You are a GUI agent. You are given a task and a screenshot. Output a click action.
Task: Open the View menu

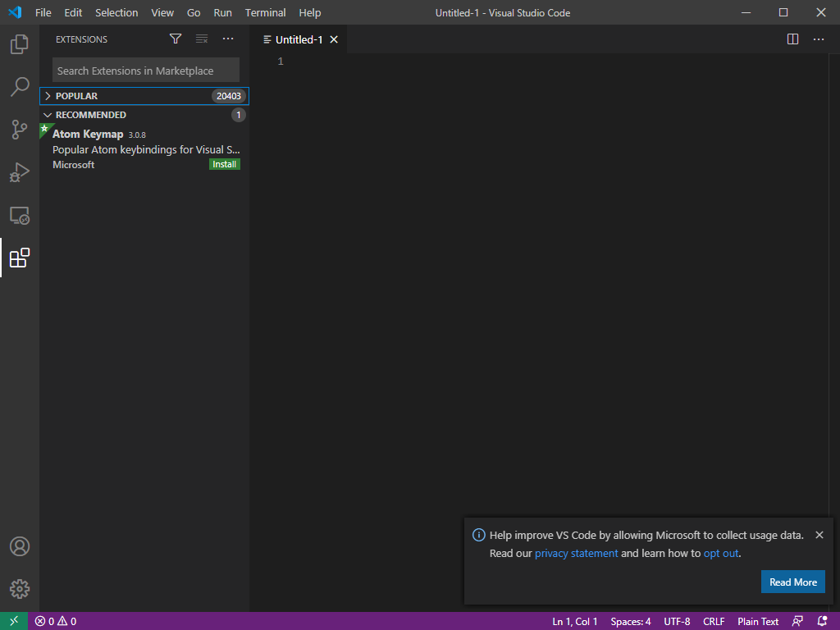[x=162, y=13]
